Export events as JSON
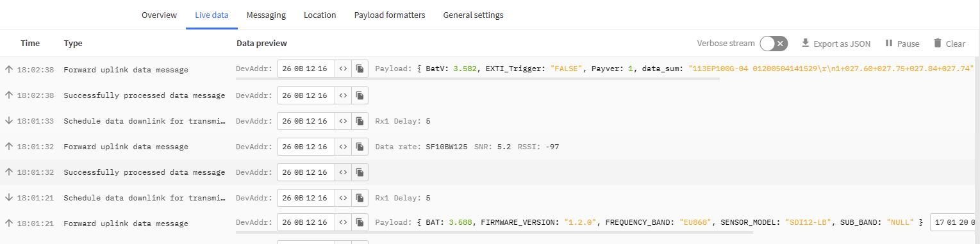 [x=836, y=44]
